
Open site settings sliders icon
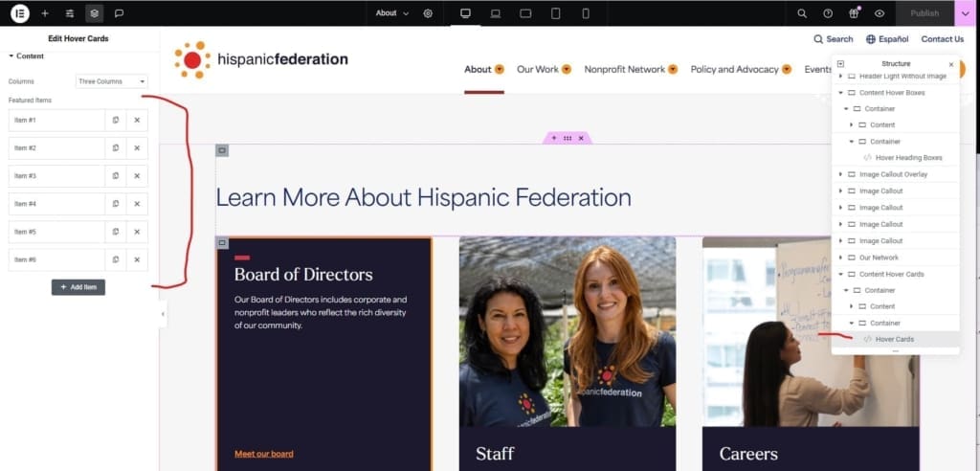[x=69, y=13]
